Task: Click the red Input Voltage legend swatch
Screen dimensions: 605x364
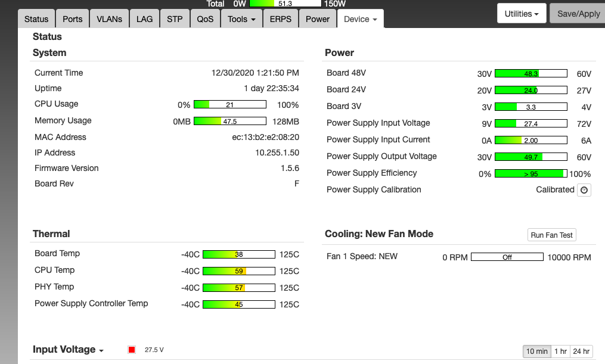Action: [x=132, y=350]
